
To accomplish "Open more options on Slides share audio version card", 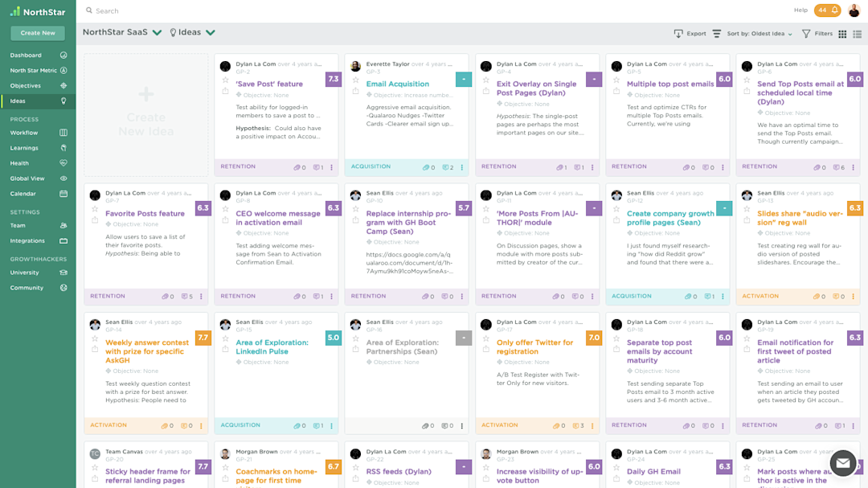I will click(x=853, y=297).
